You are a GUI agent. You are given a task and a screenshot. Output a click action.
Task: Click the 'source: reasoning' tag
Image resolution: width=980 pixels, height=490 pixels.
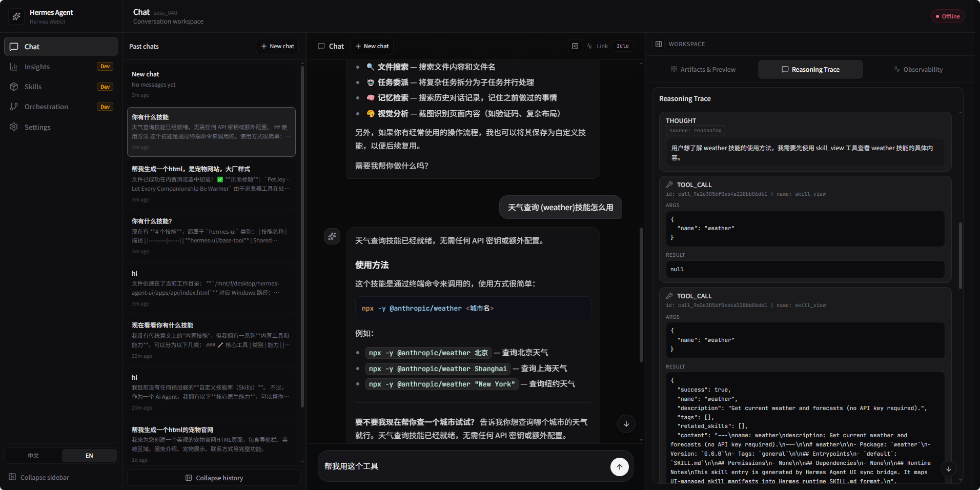[x=695, y=131]
